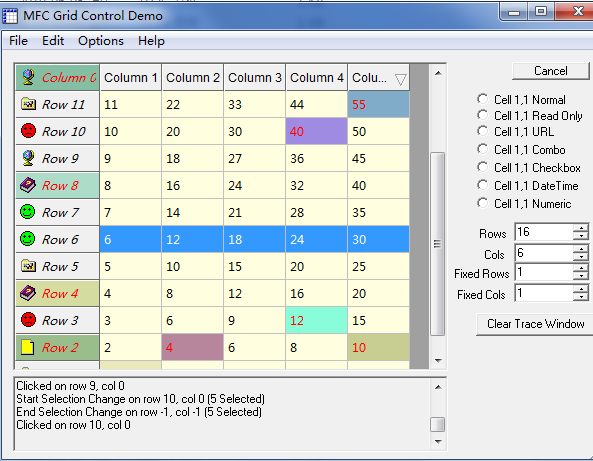Click the globe icon in Column 0 header
Image resolution: width=593 pixels, height=461 pixels.
28,77
